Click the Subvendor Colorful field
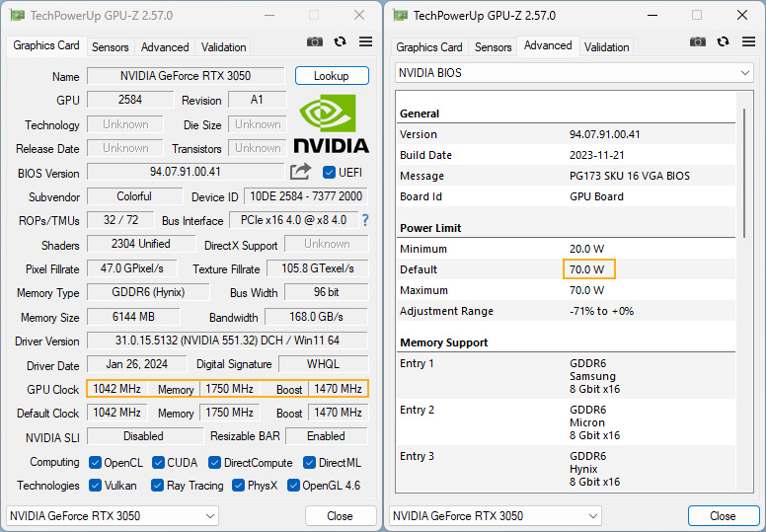 [134, 196]
